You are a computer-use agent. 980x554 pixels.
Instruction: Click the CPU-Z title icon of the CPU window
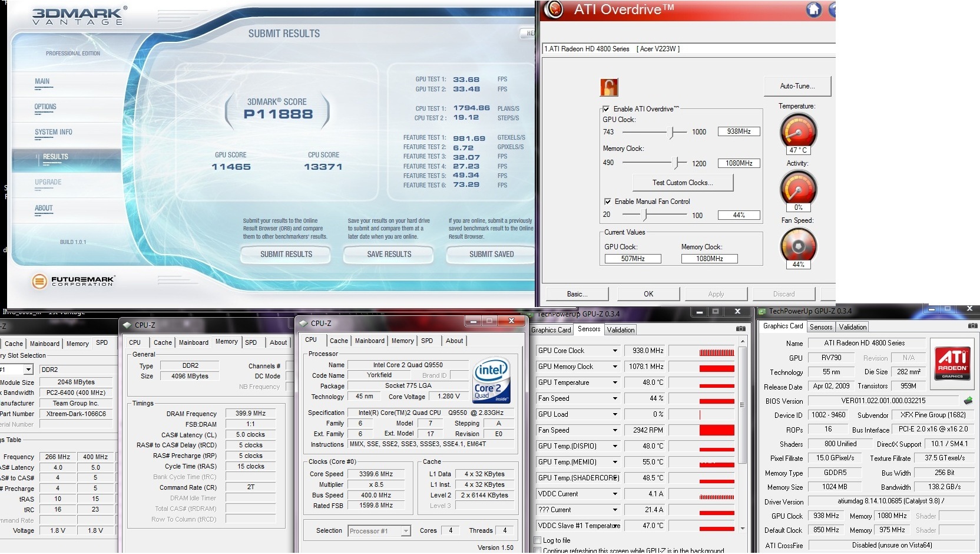click(x=303, y=323)
